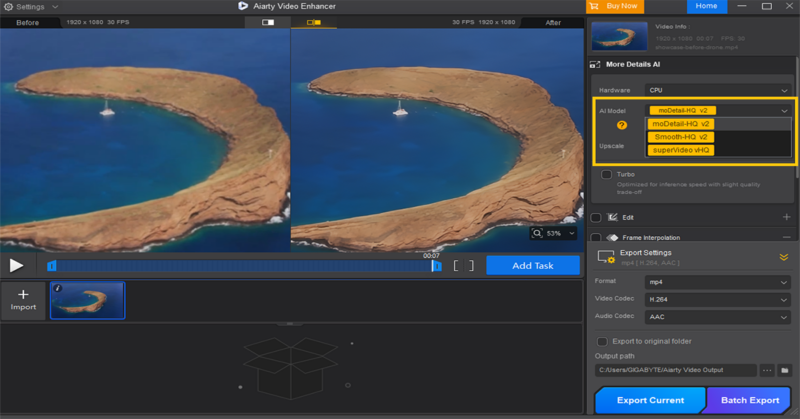Screen dimensions: 800x419
Task: Check Export to original folder
Action: pyautogui.click(x=602, y=341)
